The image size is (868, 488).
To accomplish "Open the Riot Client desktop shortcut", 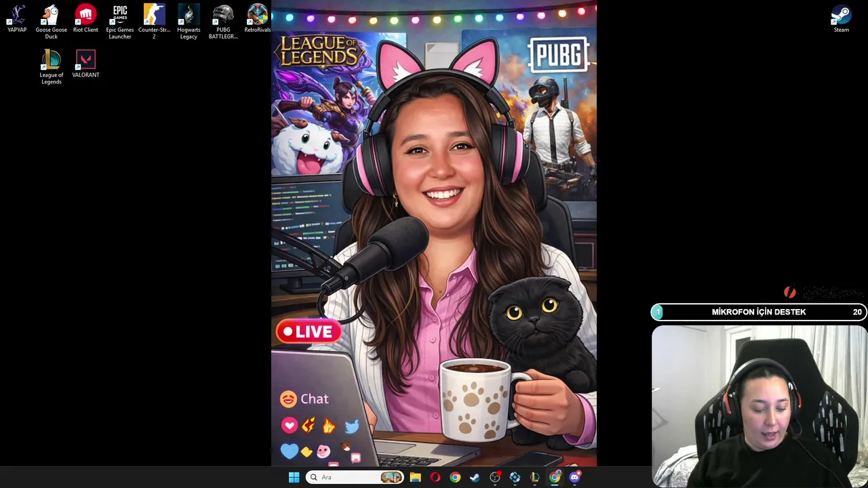I will pyautogui.click(x=85, y=19).
